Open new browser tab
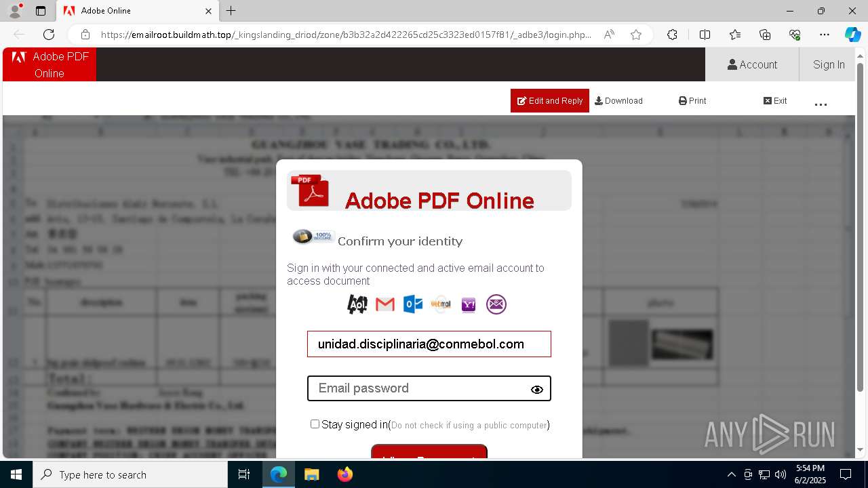 (231, 11)
